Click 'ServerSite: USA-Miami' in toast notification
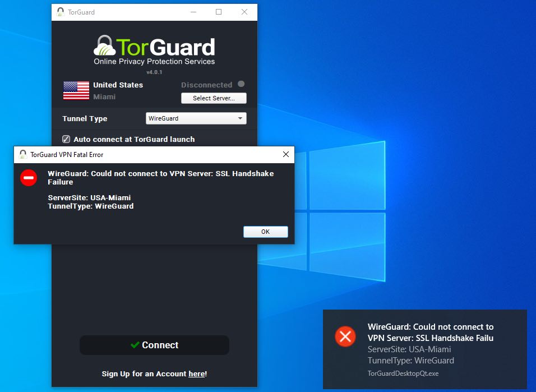Viewport: 536px width, 392px height. 409,349
